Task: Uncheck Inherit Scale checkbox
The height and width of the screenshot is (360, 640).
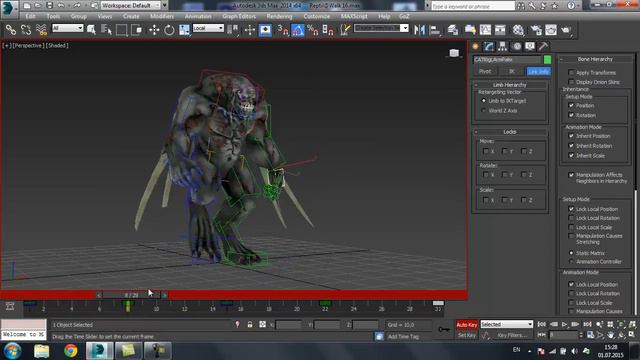Action: [571, 156]
